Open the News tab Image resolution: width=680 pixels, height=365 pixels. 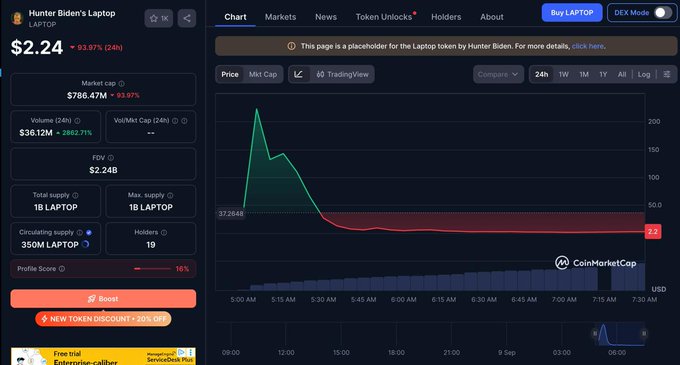326,17
